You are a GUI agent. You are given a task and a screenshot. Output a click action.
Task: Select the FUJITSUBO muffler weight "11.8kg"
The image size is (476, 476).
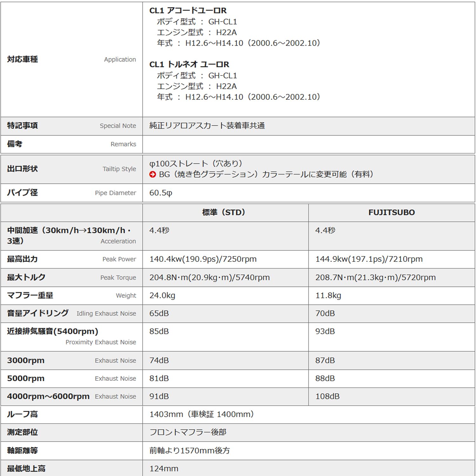click(x=328, y=296)
